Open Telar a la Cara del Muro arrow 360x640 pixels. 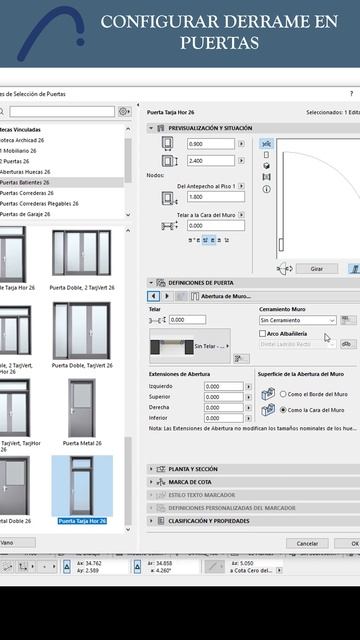click(241, 215)
